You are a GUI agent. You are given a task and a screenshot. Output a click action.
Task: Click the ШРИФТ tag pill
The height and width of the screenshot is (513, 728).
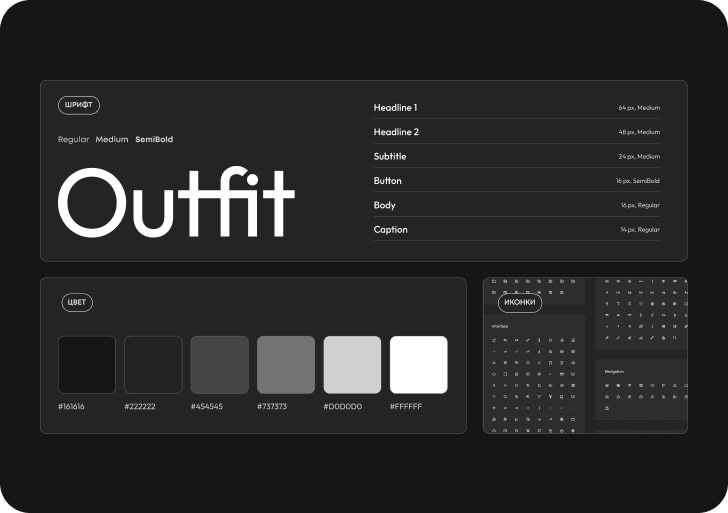click(x=79, y=105)
